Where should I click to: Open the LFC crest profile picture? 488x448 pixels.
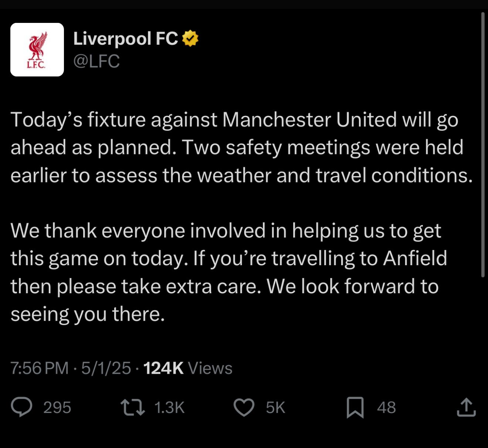(x=37, y=49)
